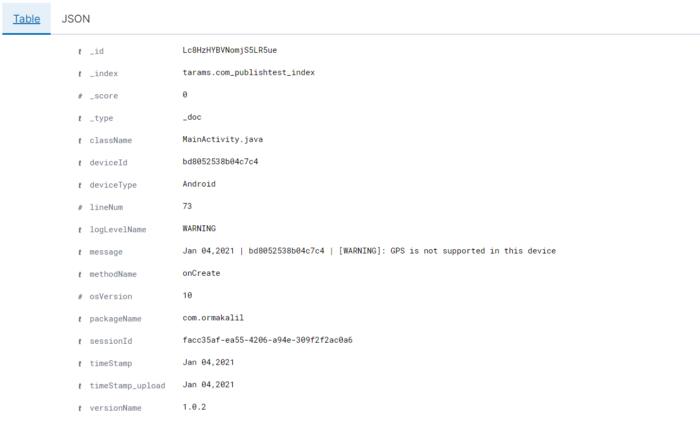Click the text type icon beside sessionId
The image size is (700, 429).
79,342
